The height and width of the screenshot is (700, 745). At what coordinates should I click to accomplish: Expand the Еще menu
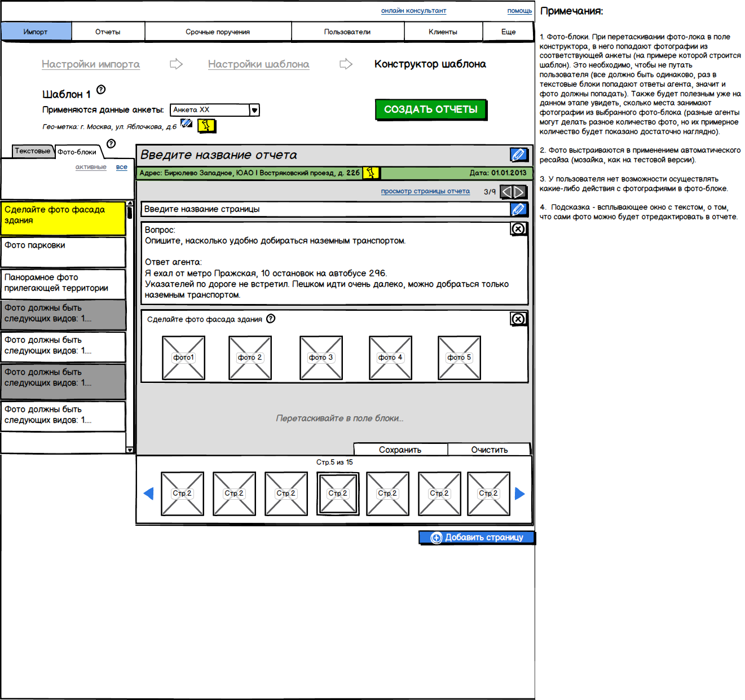pyautogui.click(x=508, y=32)
